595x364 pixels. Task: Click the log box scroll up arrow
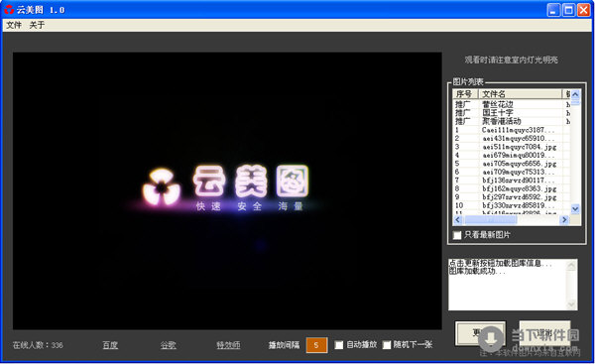click(x=571, y=266)
